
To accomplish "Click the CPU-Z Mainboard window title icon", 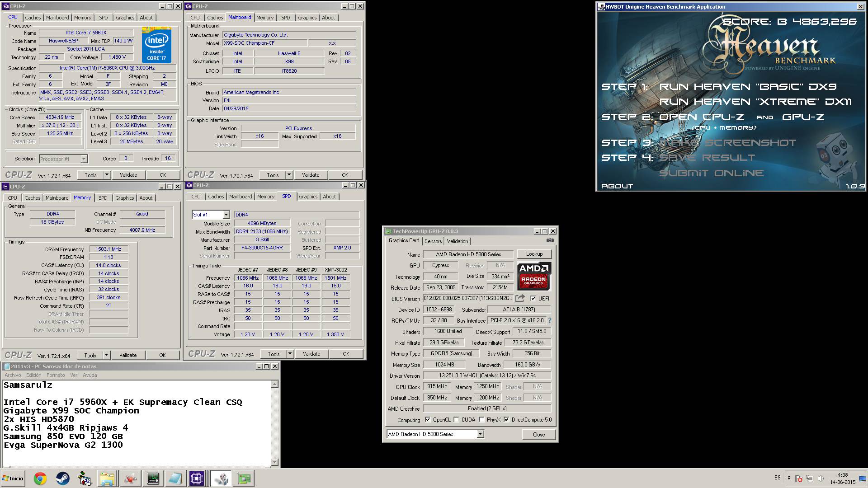I will pyautogui.click(x=189, y=6).
